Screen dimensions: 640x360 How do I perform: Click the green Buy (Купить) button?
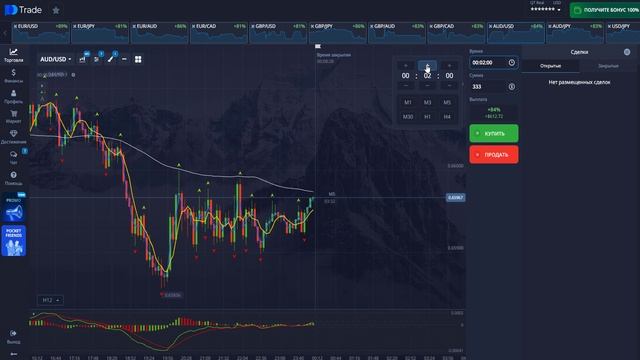[494, 133]
